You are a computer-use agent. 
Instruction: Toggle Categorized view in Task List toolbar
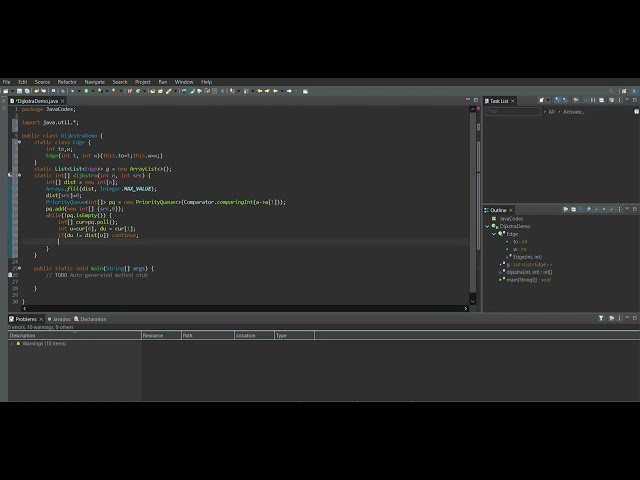(x=558, y=100)
